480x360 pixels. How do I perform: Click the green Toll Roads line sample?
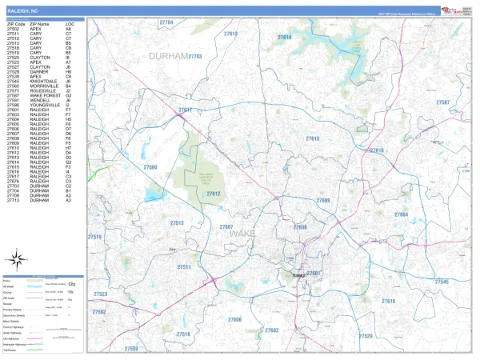click(x=35, y=350)
